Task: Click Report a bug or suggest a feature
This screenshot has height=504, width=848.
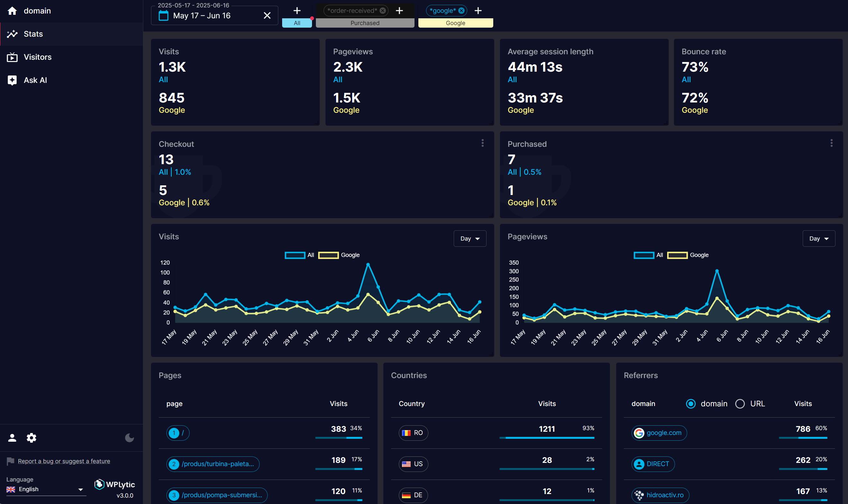Action: pyautogui.click(x=64, y=461)
